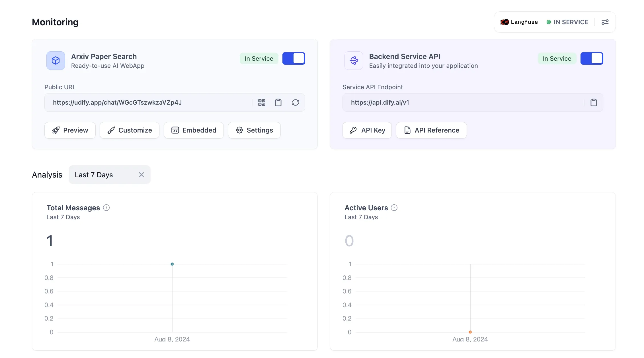Open the Embedded options
644x358 pixels.
coord(194,130)
